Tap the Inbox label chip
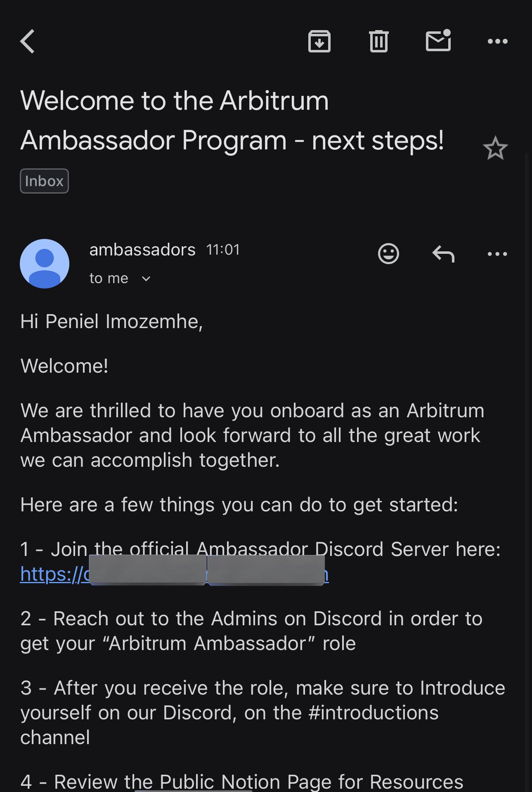This screenshot has height=792, width=532. point(44,181)
